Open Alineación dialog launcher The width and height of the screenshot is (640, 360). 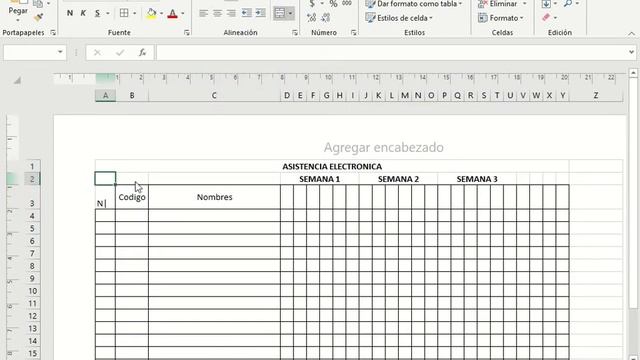click(295, 32)
